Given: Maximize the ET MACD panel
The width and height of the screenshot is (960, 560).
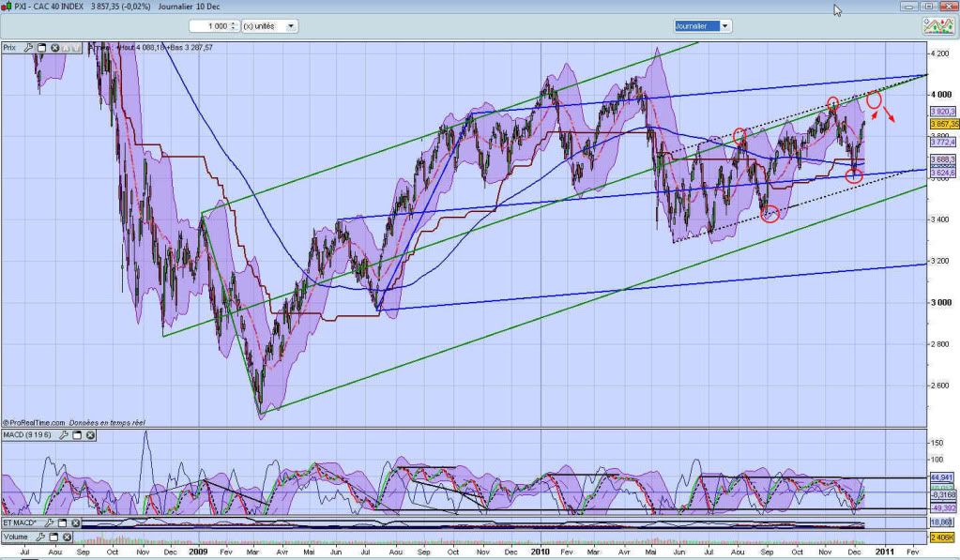Looking at the screenshot, I should pyautogui.click(x=61, y=522).
